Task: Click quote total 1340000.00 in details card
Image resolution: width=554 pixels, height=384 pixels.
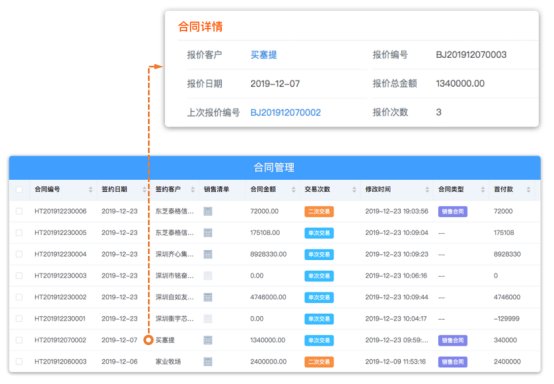Action: 460,84
